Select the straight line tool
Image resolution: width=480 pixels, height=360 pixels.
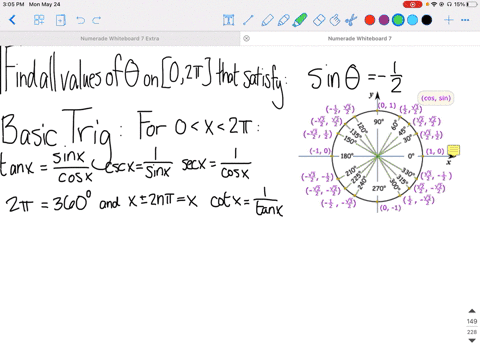248,20
